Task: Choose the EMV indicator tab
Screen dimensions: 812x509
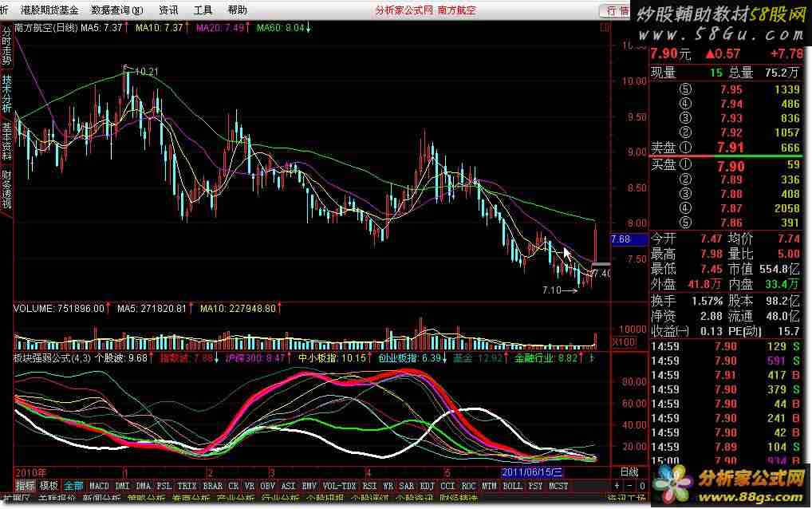Action: tap(309, 486)
